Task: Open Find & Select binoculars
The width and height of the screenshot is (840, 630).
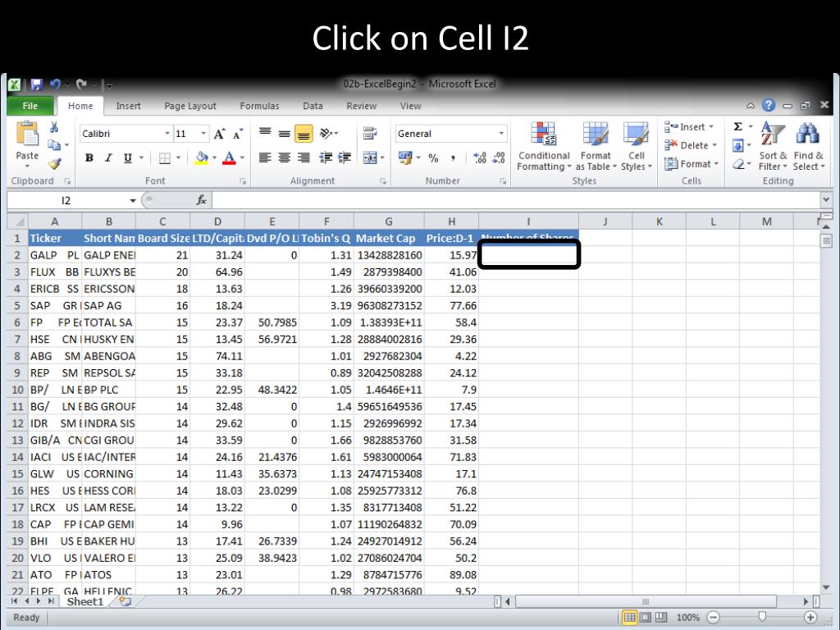Action: [808, 146]
